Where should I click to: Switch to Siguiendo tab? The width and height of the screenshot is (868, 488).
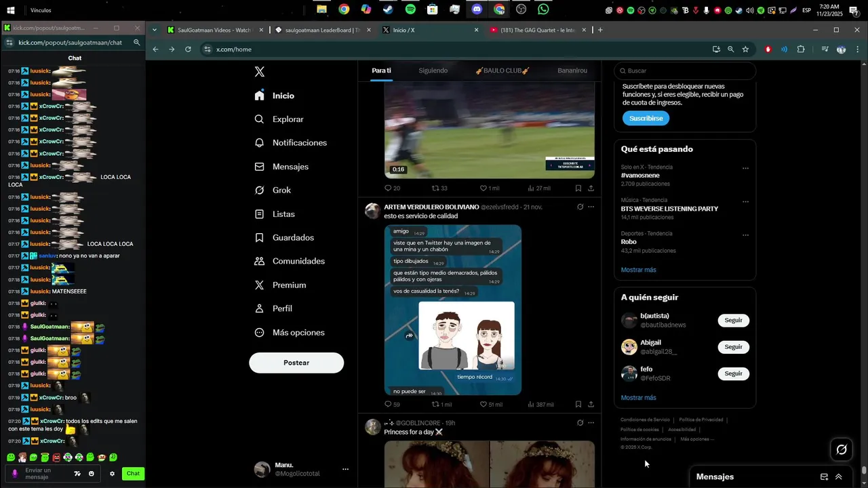(433, 70)
